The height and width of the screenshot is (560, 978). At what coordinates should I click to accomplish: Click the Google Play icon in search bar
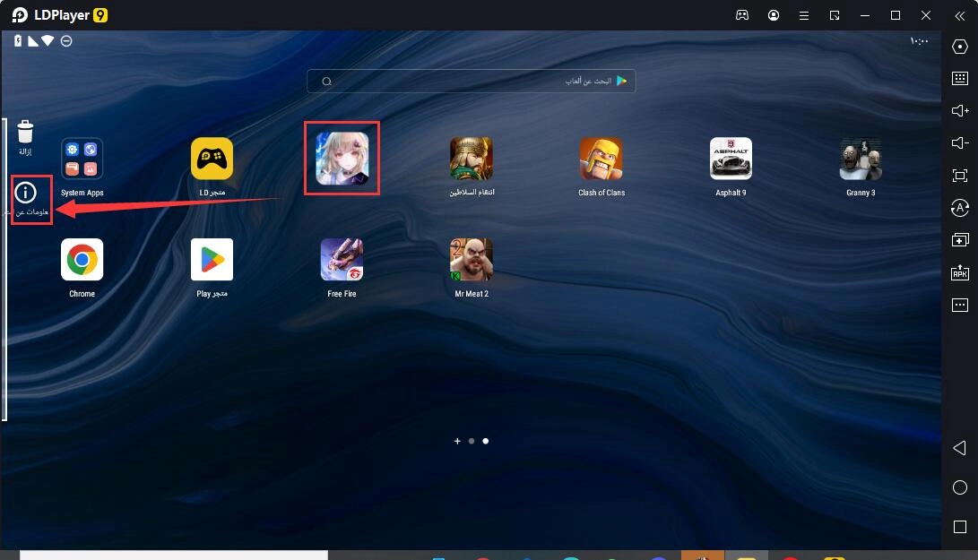pyautogui.click(x=621, y=81)
